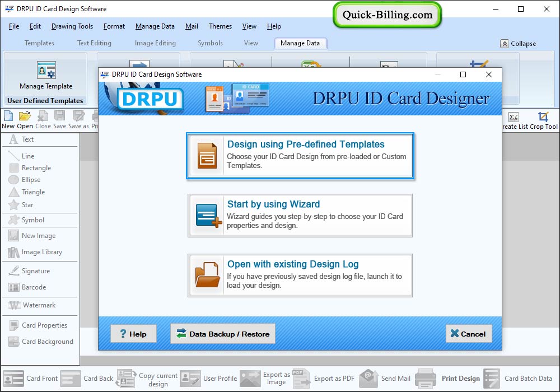This screenshot has height=392, width=560.
Task: Click the Save toolbar icon
Action: tap(60, 116)
